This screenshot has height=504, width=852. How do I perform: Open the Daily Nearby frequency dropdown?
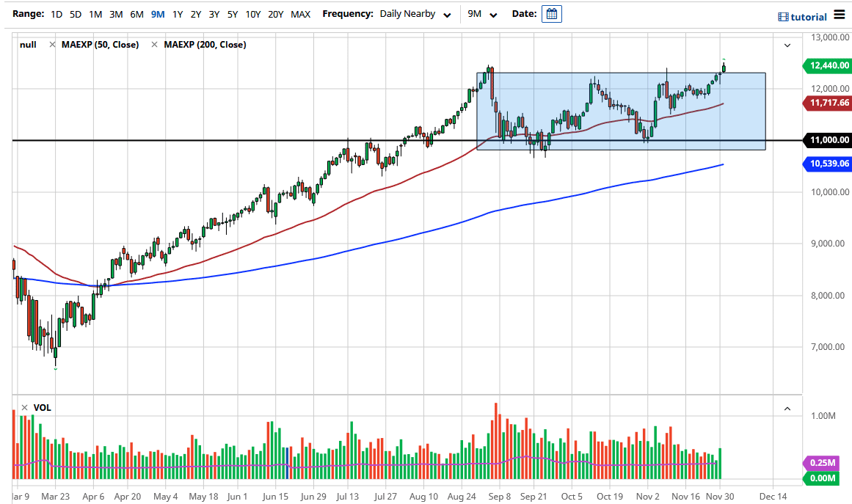pyautogui.click(x=415, y=13)
